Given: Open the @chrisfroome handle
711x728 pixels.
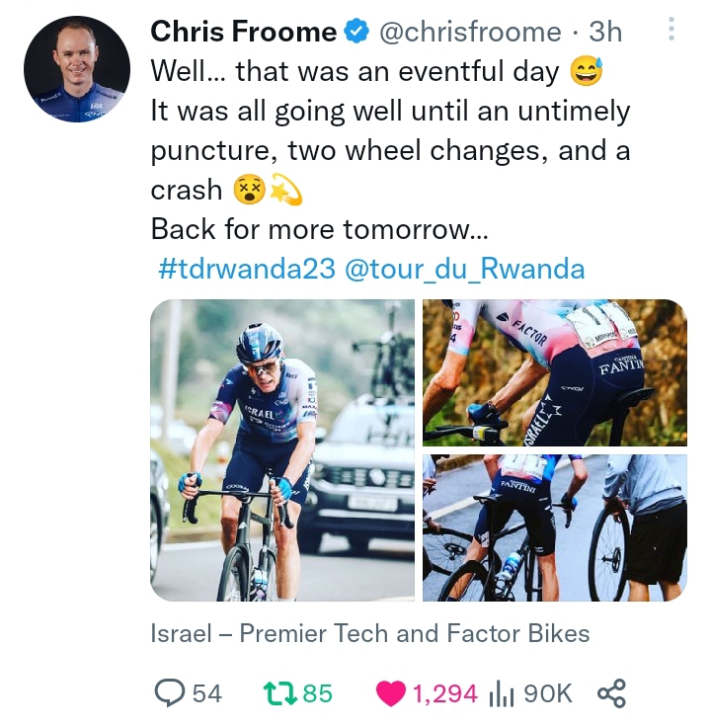Looking at the screenshot, I should [471, 33].
